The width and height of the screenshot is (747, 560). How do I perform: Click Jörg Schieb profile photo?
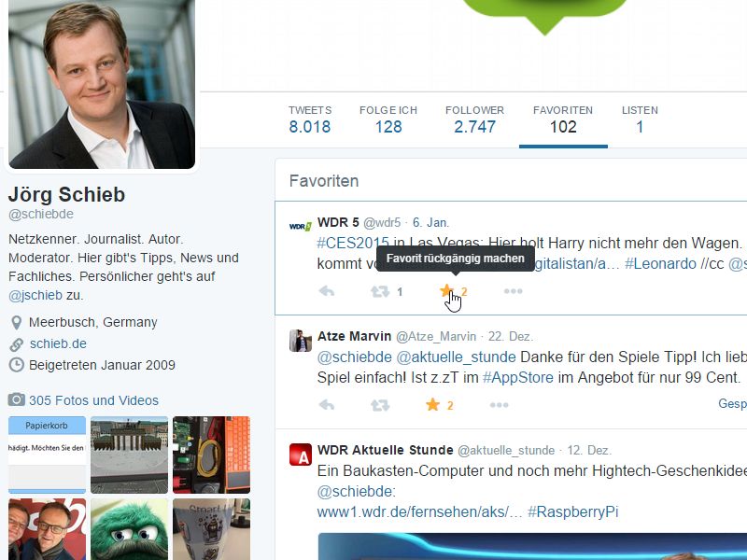pyautogui.click(x=102, y=84)
